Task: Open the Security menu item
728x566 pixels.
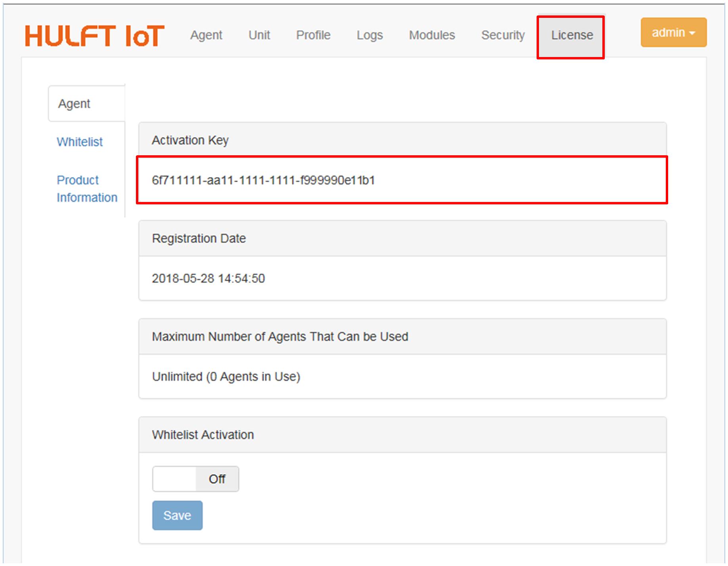Action: tap(503, 35)
